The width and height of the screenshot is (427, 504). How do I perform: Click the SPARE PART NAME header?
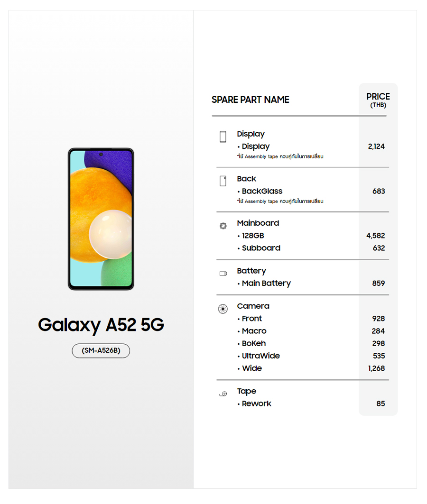tap(250, 100)
